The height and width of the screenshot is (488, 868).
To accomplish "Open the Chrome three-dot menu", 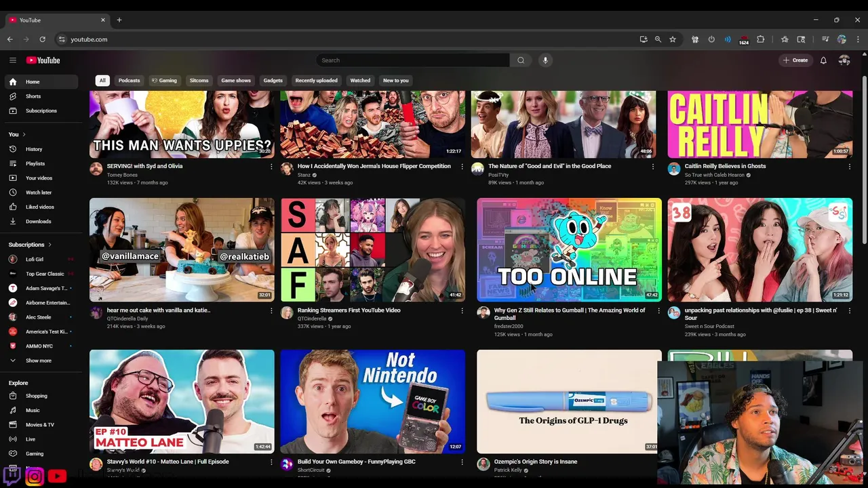I will pos(858,39).
